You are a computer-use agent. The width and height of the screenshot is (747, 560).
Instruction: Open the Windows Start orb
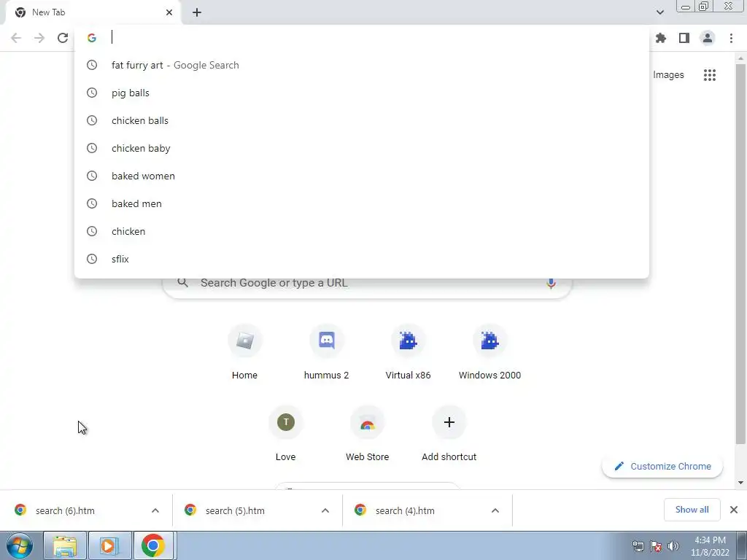(x=20, y=545)
